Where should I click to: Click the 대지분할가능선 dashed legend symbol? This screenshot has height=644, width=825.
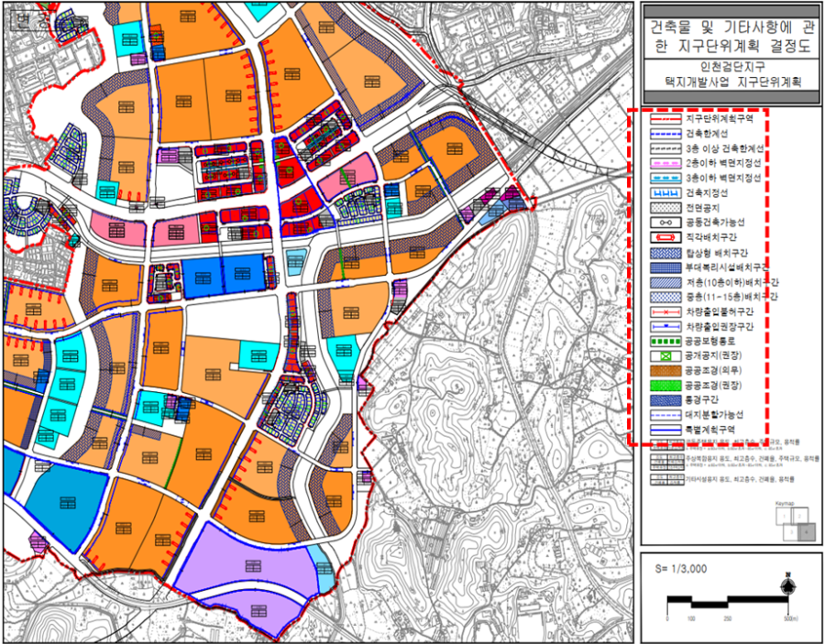click(665, 415)
